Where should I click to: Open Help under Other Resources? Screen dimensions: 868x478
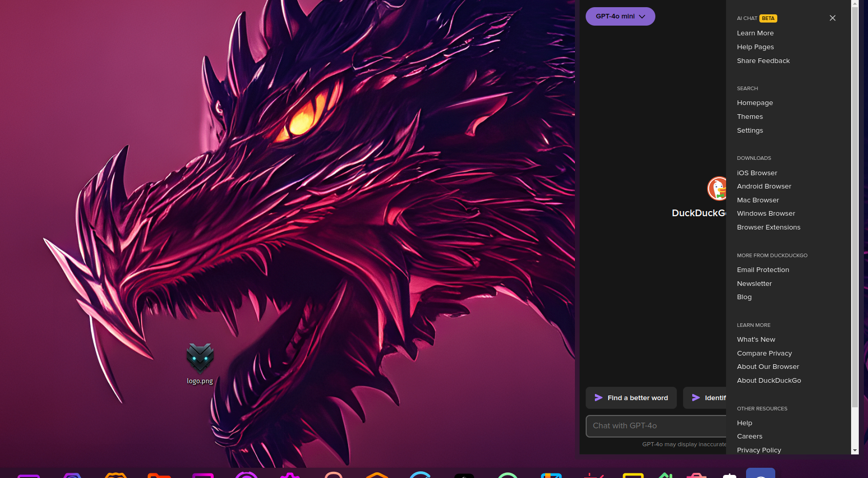[745, 423]
